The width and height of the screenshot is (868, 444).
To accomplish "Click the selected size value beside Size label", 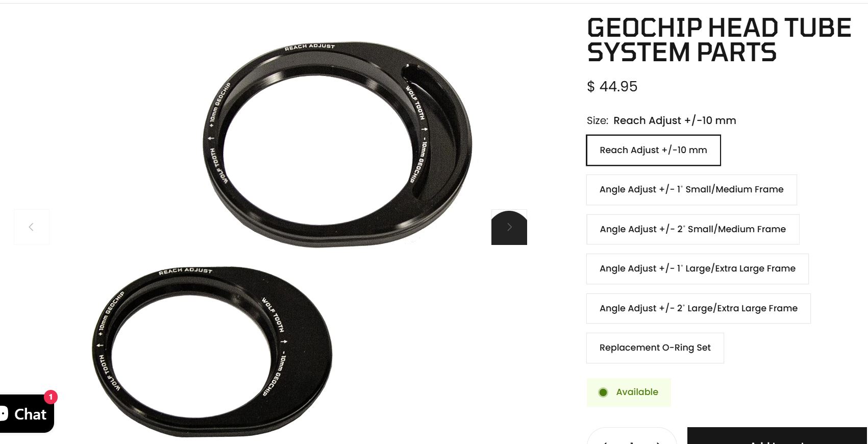I will [x=675, y=121].
